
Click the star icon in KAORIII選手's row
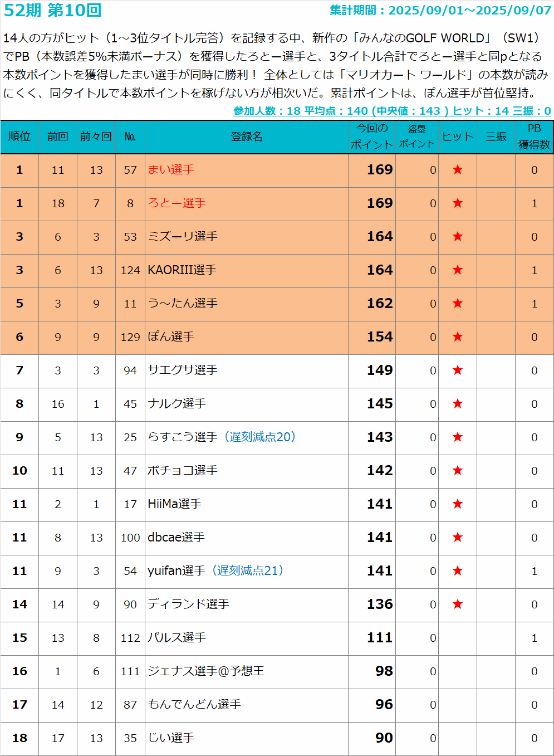pos(457,270)
